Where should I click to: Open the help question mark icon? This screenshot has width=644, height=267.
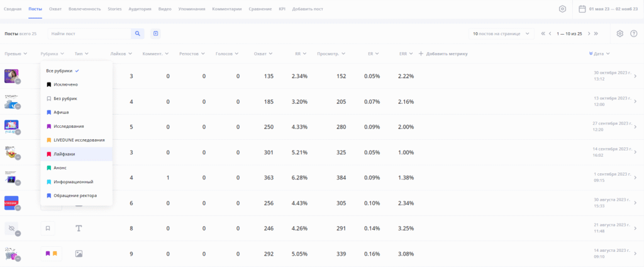tap(633, 33)
